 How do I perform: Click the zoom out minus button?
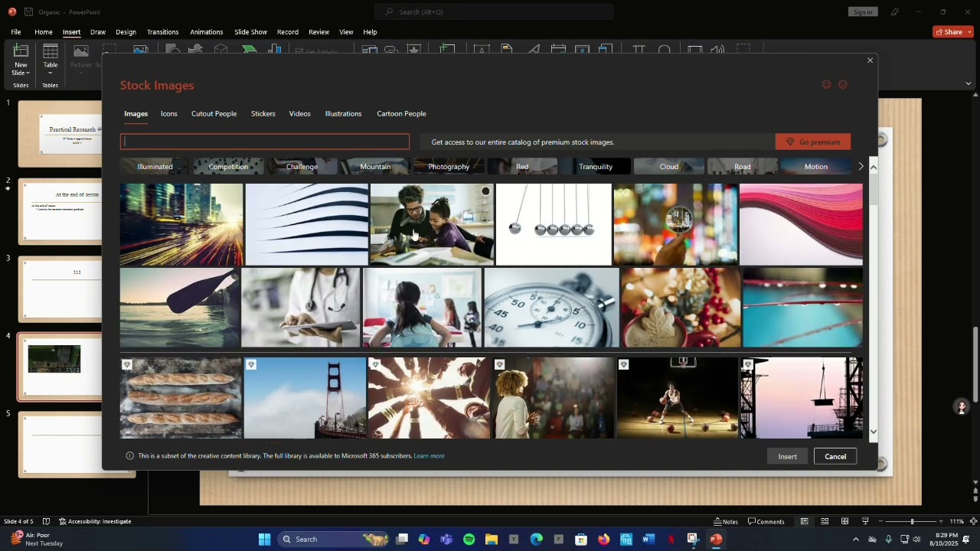(x=881, y=522)
